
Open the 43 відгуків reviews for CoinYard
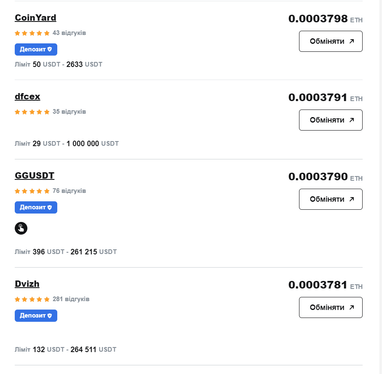(69, 33)
